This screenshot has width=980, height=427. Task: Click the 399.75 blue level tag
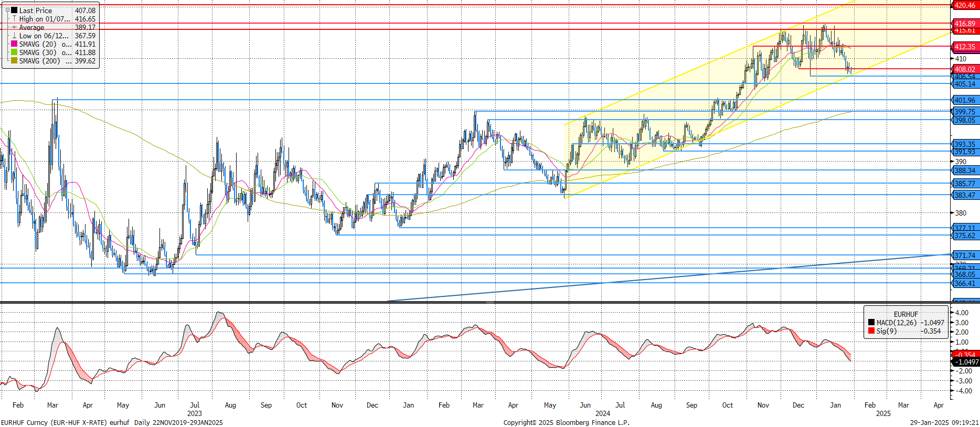(965, 112)
